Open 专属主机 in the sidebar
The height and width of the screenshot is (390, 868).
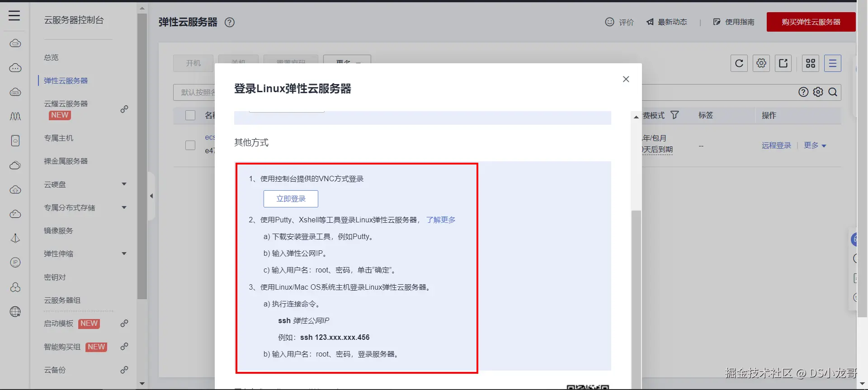point(58,138)
